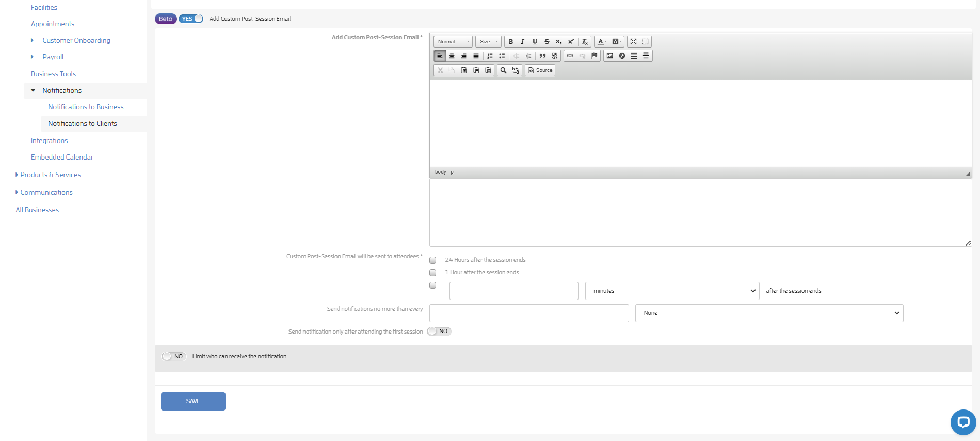Toggle Limit who can receive the notification
The image size is (980, 441).
tap(174, 356)
